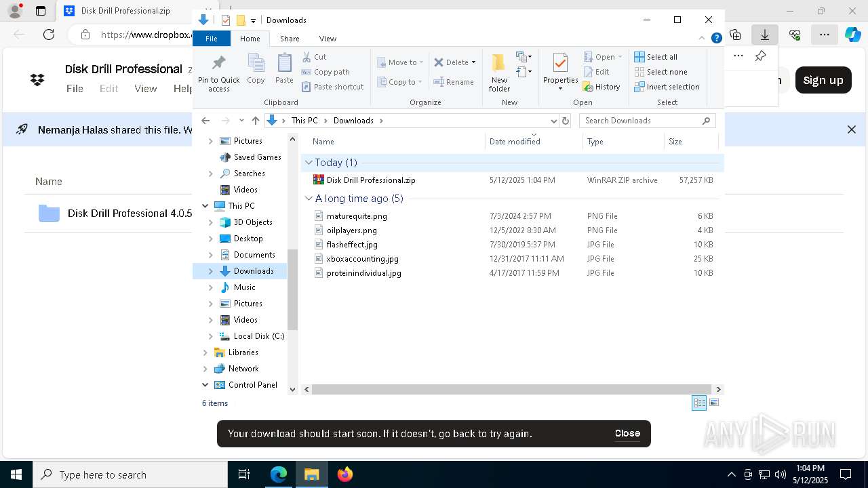Open Microsoft Edge from the taskbar
868x488 pixels.
(x=279, y=474)
